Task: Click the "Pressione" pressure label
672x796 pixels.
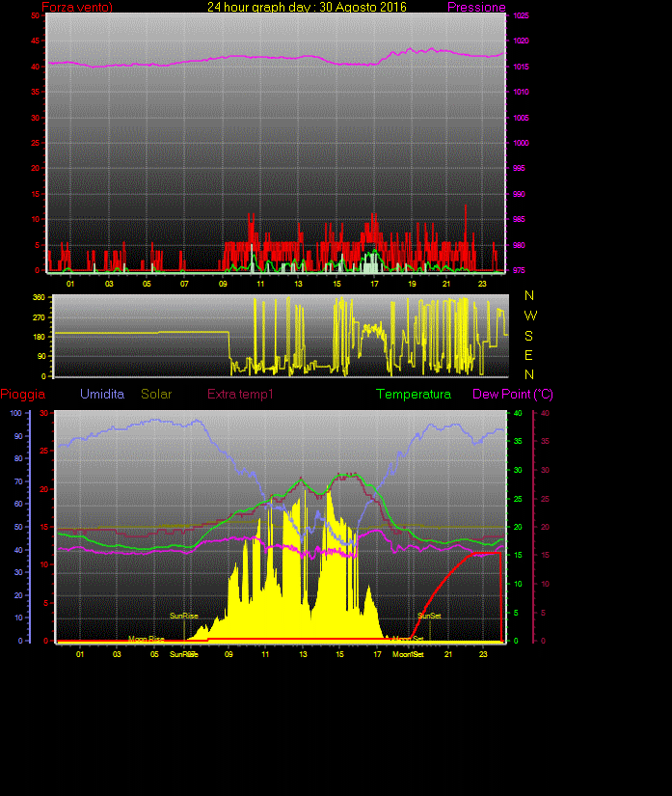Action: (476, 7)
